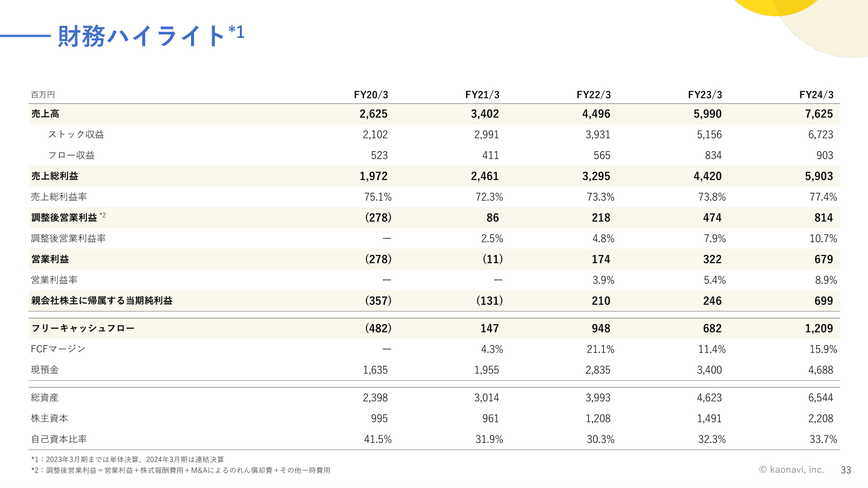Click the FCFマージン row label
The image size is (868, 488).
(58, 349)
